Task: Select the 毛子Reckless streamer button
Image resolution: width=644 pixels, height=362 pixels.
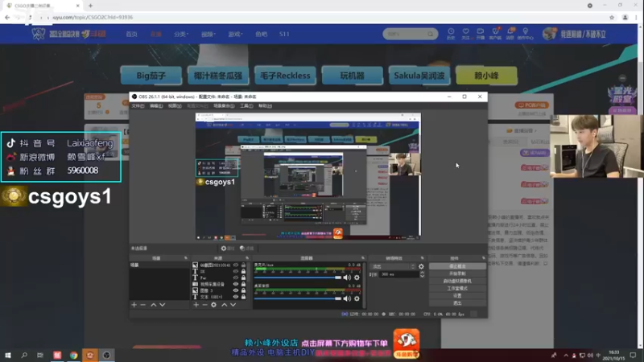Action: [285, 76]
